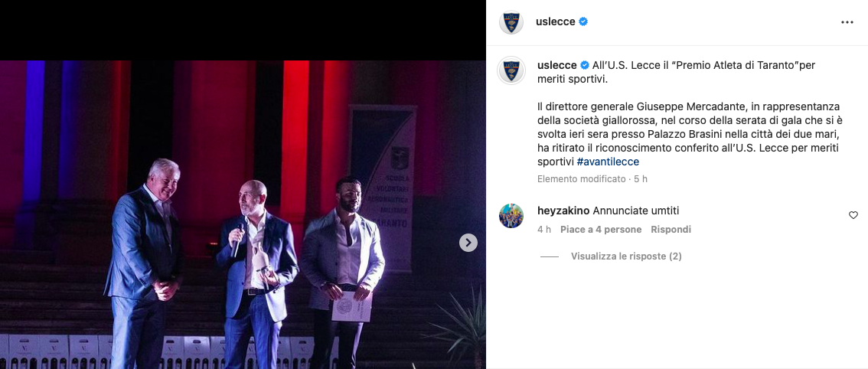Click the uslecce avatar in the header
868x369 pixels.
coord(511,22)
